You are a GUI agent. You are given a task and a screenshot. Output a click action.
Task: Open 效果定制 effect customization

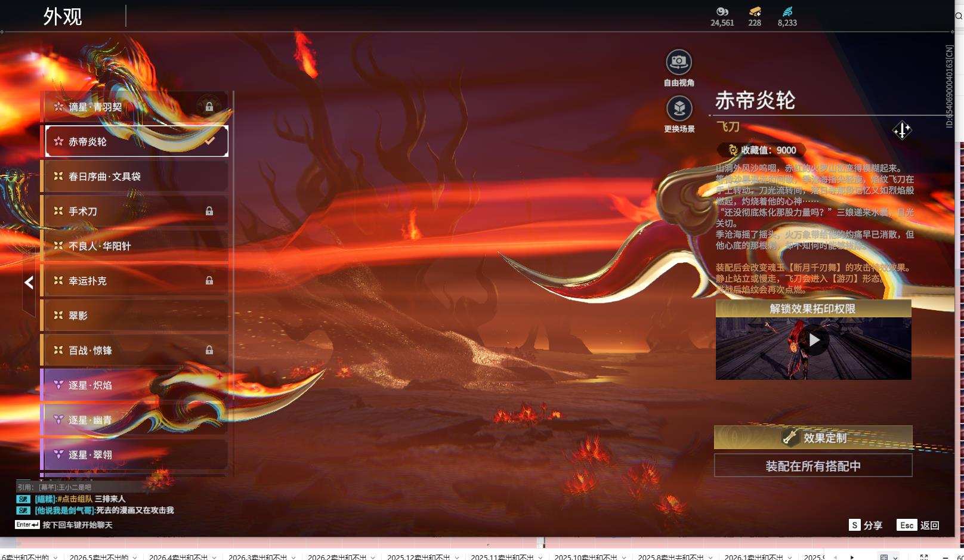coord(813,437)
